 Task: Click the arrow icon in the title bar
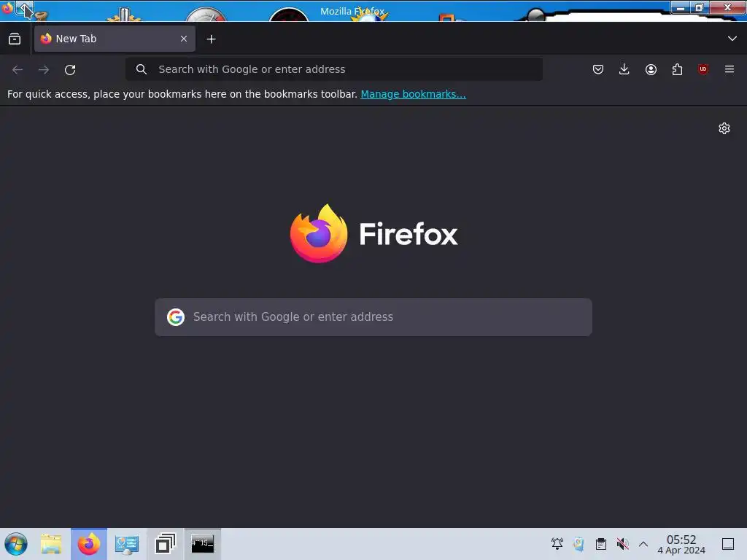pyautogui.click(x=26, y=9)
